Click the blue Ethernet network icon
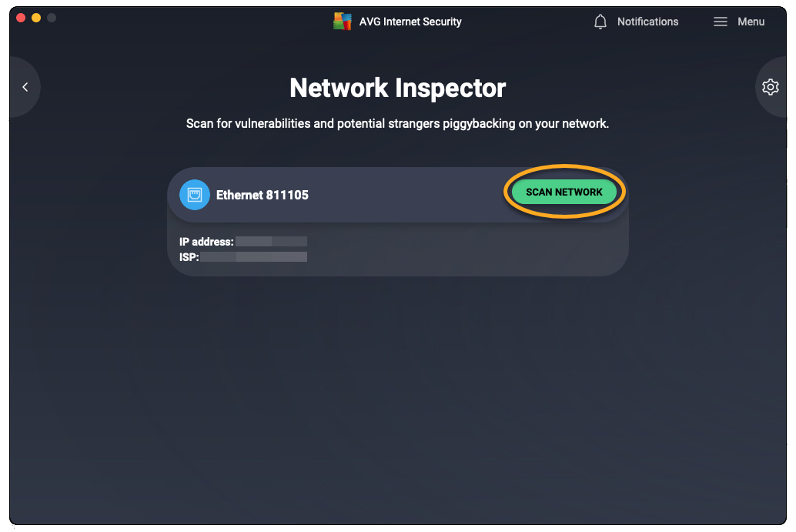The height and width of the screenshot is (532, 796). click(x=195, y=195)
